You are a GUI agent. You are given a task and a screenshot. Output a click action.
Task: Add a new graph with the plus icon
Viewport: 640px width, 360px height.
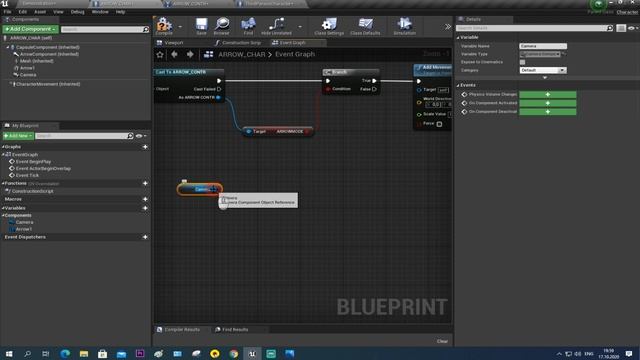145,147
